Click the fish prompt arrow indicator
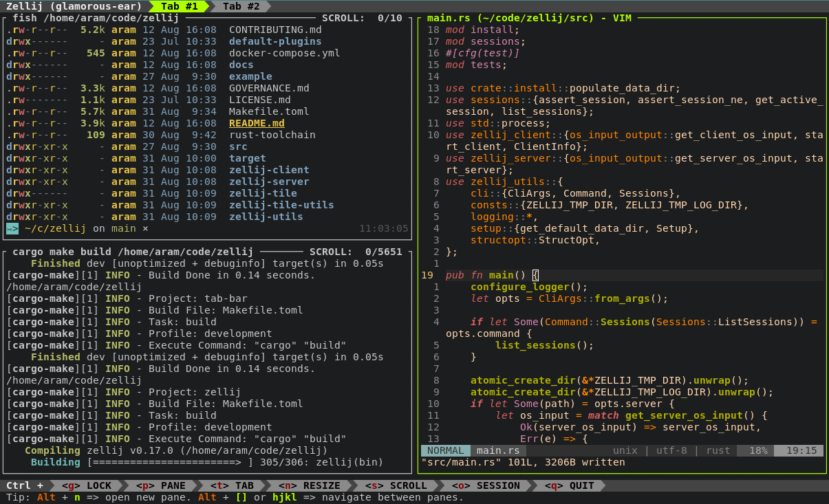This screenshot has height=504, width=829. click(x=12, y=228)
